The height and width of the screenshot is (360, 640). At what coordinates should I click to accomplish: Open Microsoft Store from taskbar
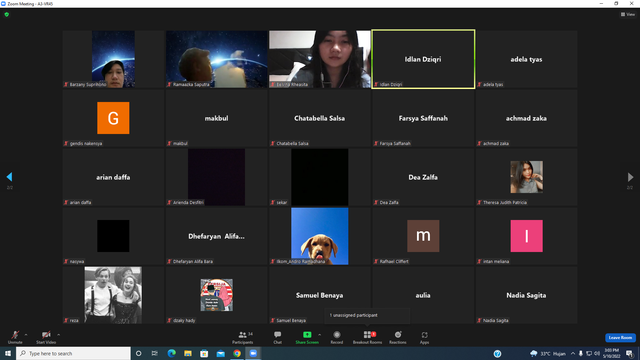pos(204,353)
